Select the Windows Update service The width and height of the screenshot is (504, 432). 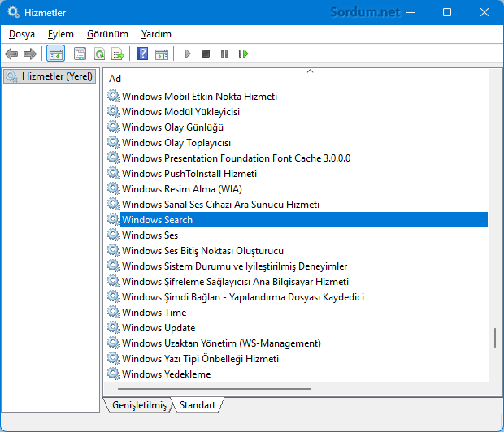[x=159, y=327]
